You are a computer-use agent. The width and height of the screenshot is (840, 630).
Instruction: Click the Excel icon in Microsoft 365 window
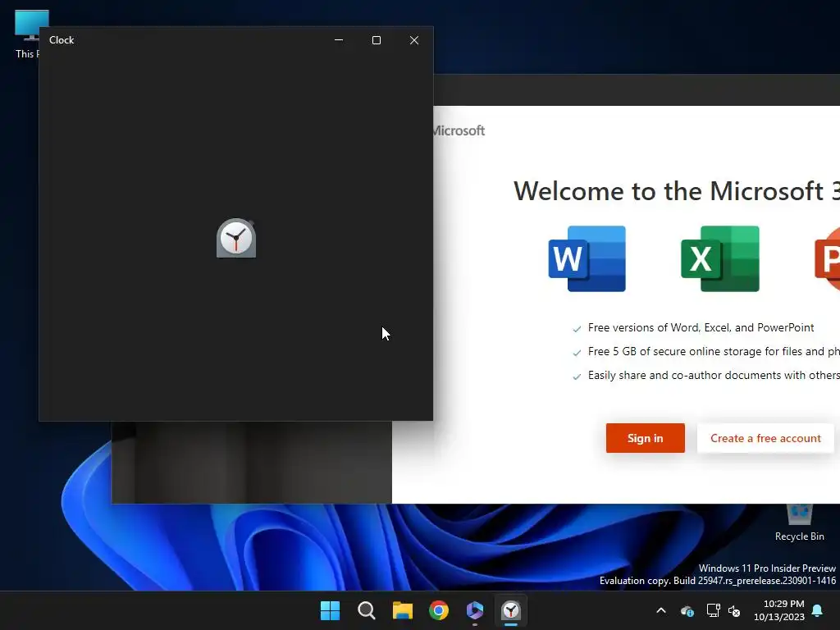point(720,258)
